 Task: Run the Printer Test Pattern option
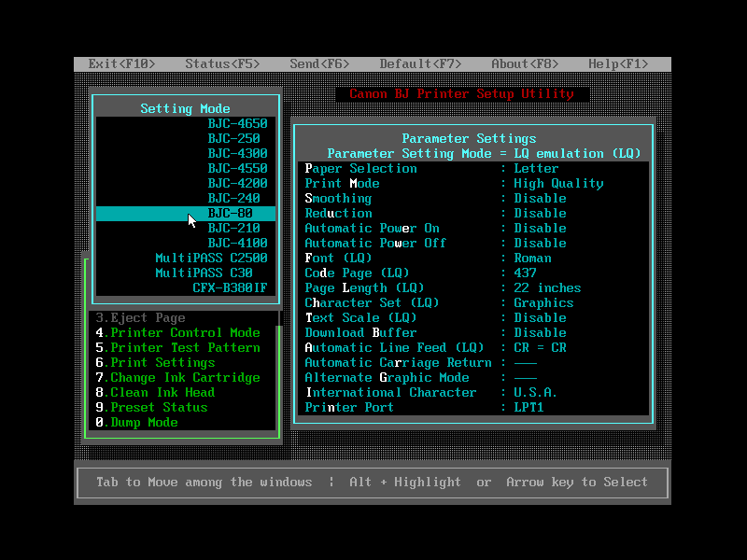tap(185, 348)
